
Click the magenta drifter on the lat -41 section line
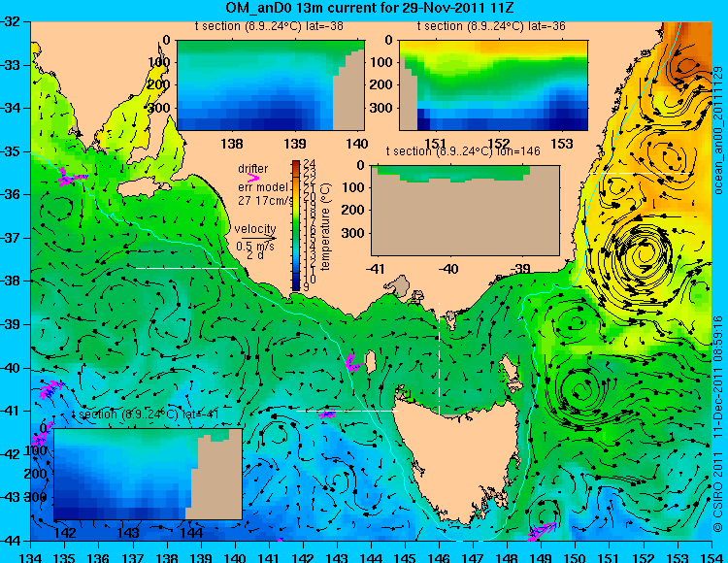click(327, 414)
